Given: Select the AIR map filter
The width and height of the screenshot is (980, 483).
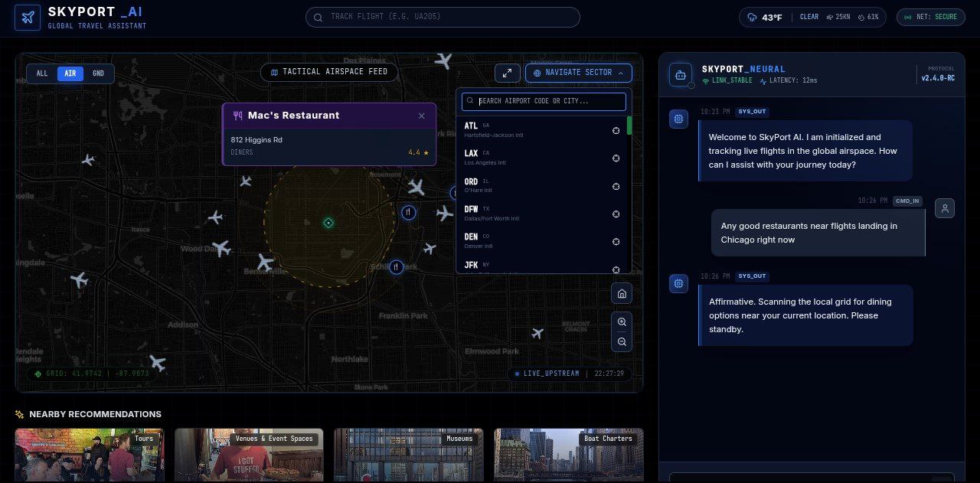Looking at the screenshot, I should 70,73.
